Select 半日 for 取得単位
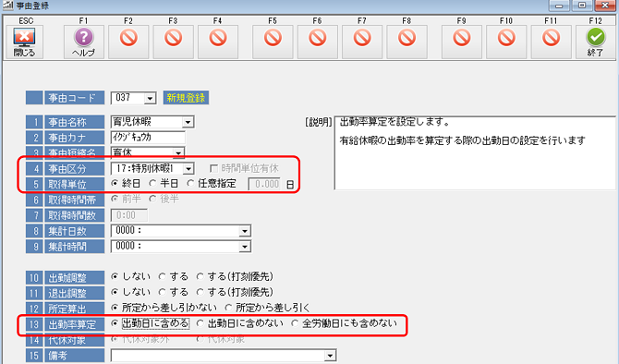 pos(152,183)
